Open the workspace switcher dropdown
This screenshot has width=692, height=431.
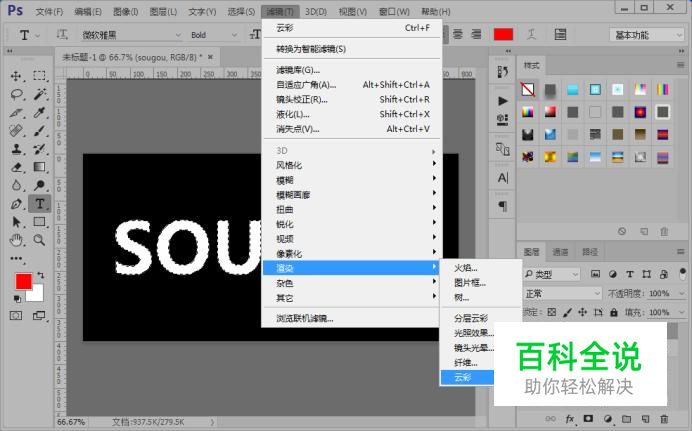(647, 35)
